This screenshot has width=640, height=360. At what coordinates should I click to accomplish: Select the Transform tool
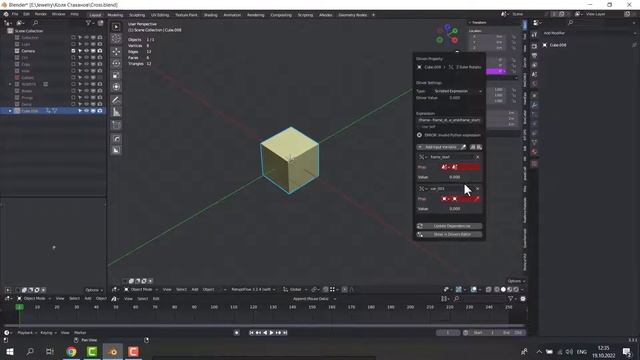116,87
